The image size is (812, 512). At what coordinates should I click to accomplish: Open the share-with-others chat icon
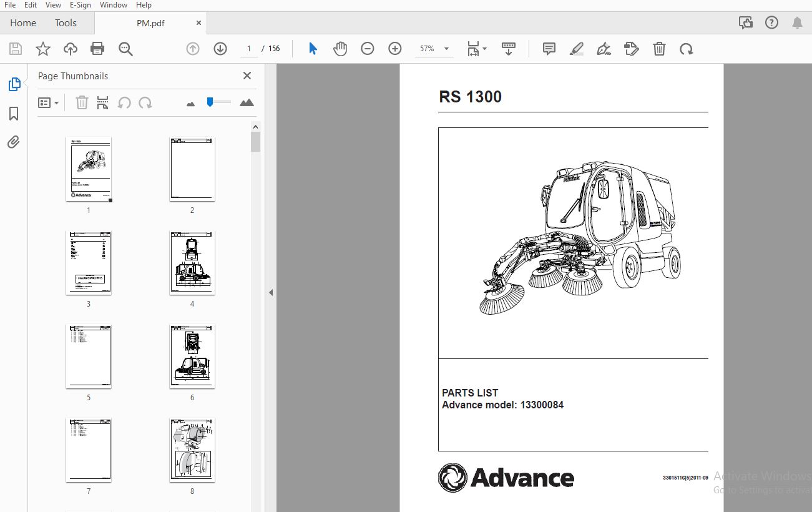click(x=746, y=22)
